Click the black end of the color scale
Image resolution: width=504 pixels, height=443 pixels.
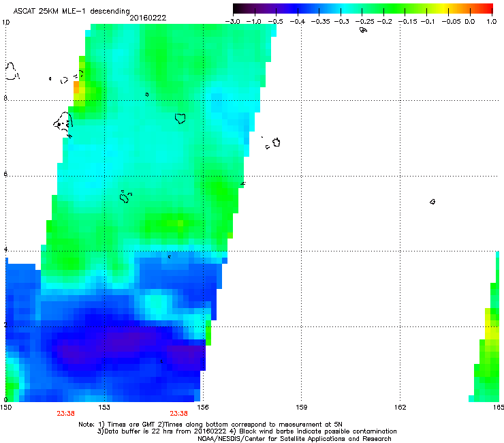coord(236,8)
